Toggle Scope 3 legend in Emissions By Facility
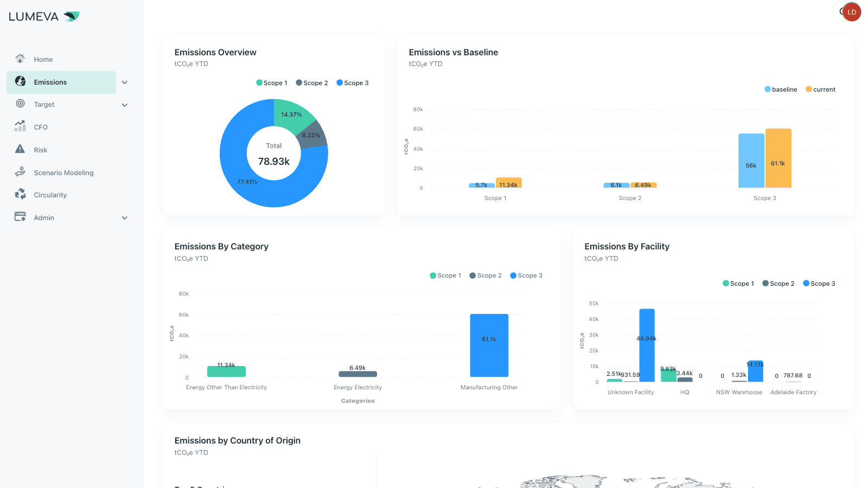Viewport: 868px width, 488px height. click(819, 284)
